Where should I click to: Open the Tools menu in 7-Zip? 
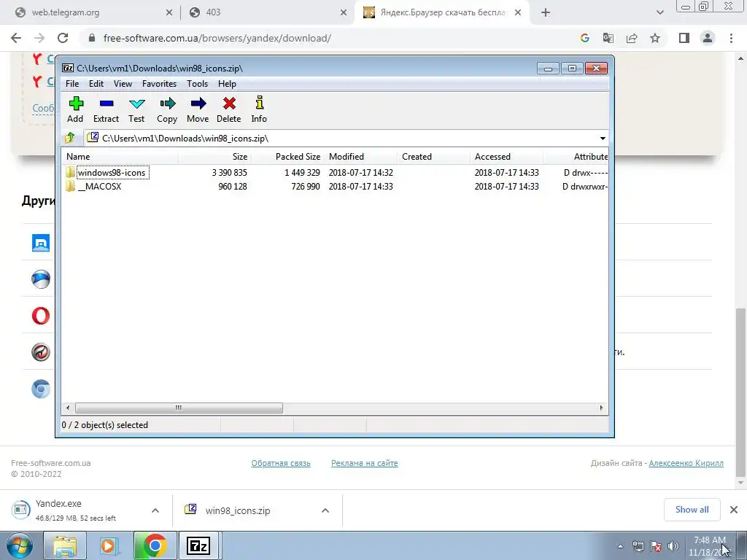(197, 84)
